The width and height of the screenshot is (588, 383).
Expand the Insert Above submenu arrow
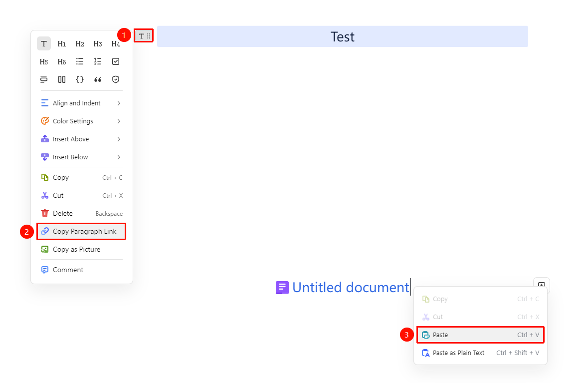pos(119,139)
